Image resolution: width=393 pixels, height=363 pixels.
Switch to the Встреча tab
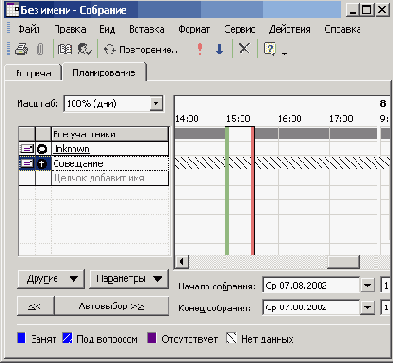click(x=33, y=73)
